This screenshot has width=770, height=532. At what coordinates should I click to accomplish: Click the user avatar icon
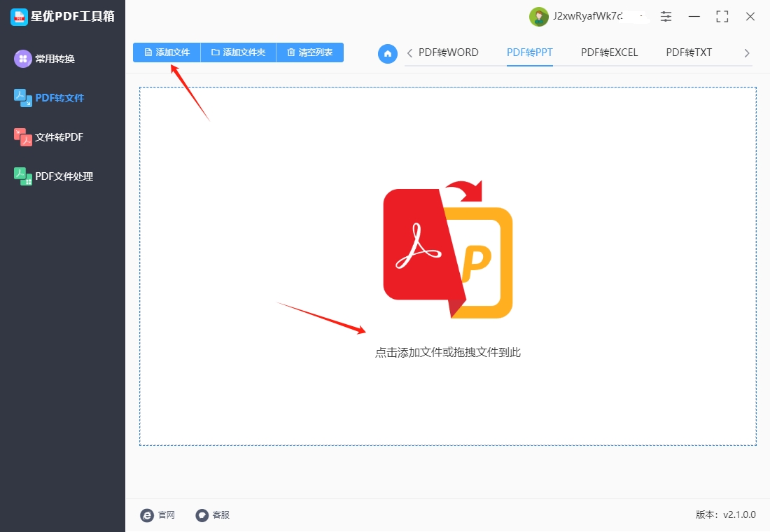(x=539, y=17)
